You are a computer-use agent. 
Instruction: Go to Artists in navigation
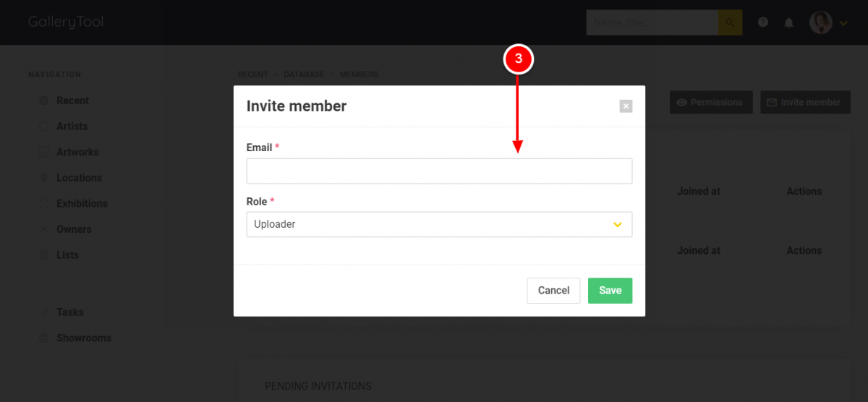(72, 126)
